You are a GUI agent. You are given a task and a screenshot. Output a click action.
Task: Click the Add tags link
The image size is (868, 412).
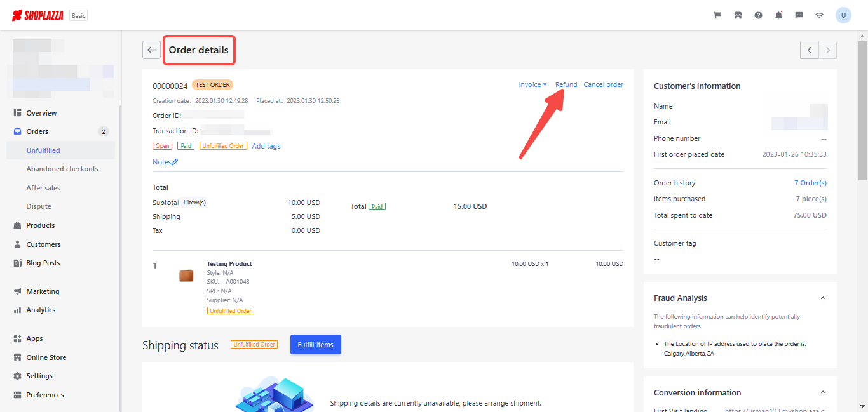(x=266, y=146)
